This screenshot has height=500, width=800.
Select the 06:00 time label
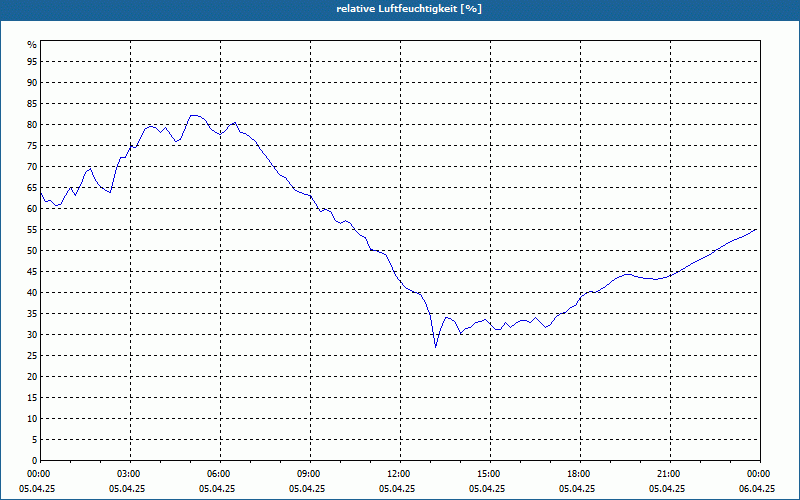pyautogui.click(x=220, y=474)
